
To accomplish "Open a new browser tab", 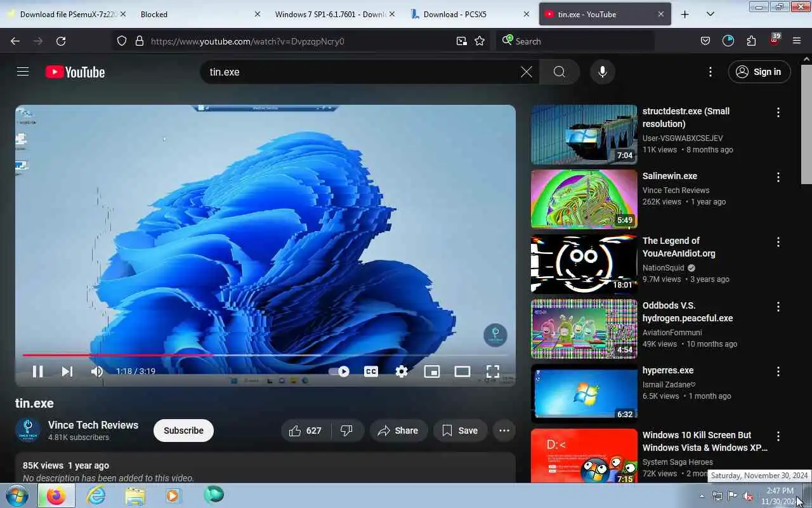I will [x=685, y=14].
